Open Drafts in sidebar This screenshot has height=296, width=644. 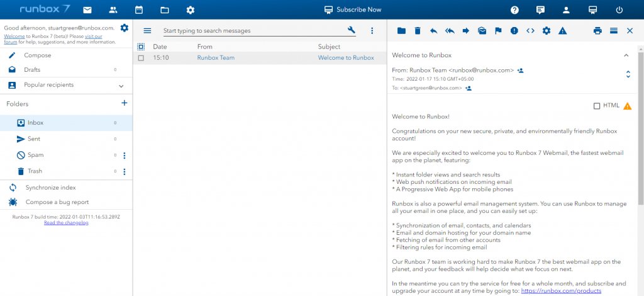coord(66,70)
